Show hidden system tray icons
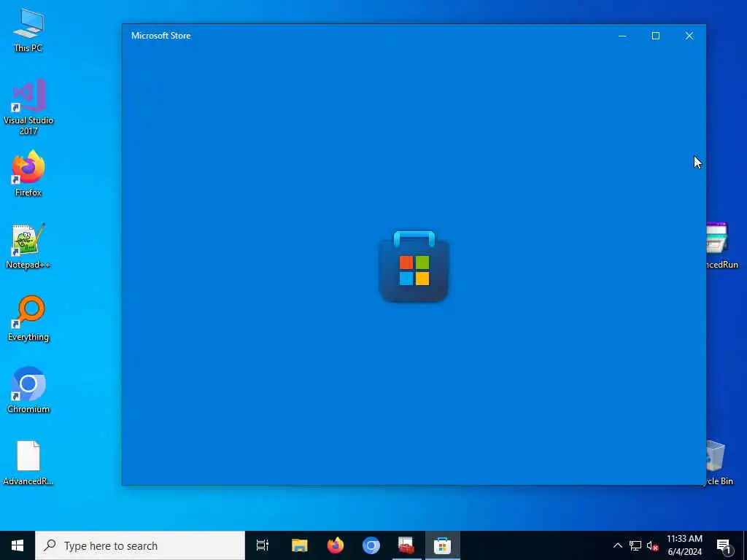Image resolution: width=747 pixels, height=560 pixels. [617, 545]
